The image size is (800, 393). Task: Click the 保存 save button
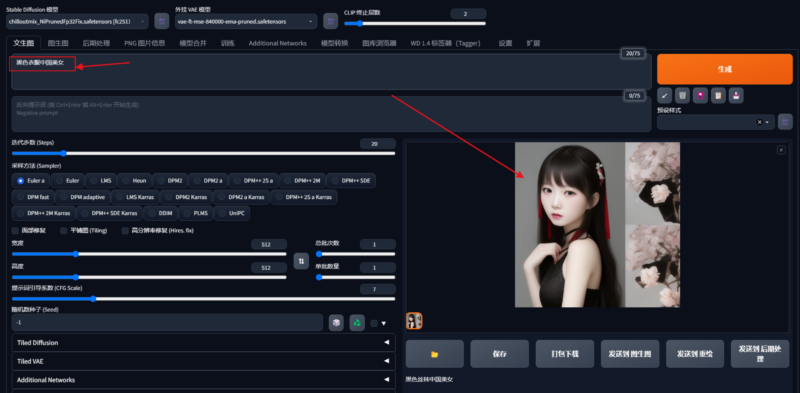pos(499,354)
